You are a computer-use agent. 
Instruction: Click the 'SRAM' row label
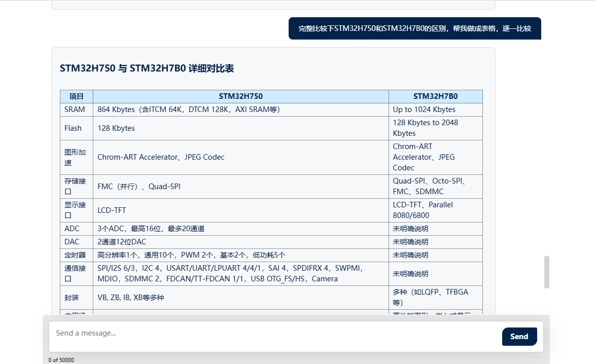pyautogui.click(x=75, y=110)
